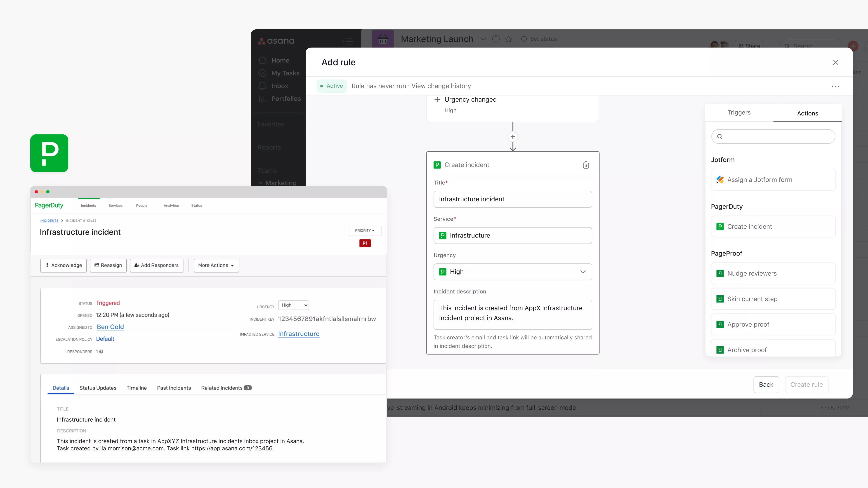Viewport: 868px width, 488px height.
Task: Open the Timeline tab of incident
Action: 137,388
